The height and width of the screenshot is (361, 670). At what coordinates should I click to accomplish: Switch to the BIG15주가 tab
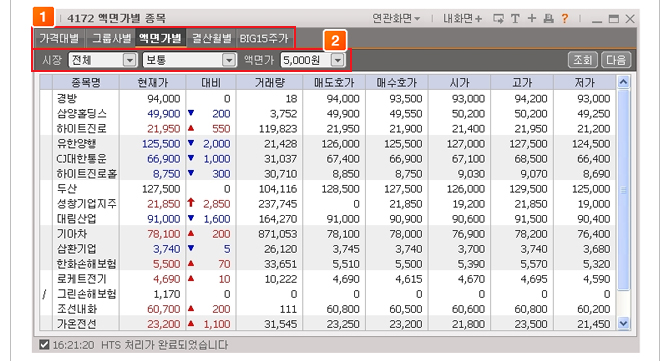coord(264,38)
